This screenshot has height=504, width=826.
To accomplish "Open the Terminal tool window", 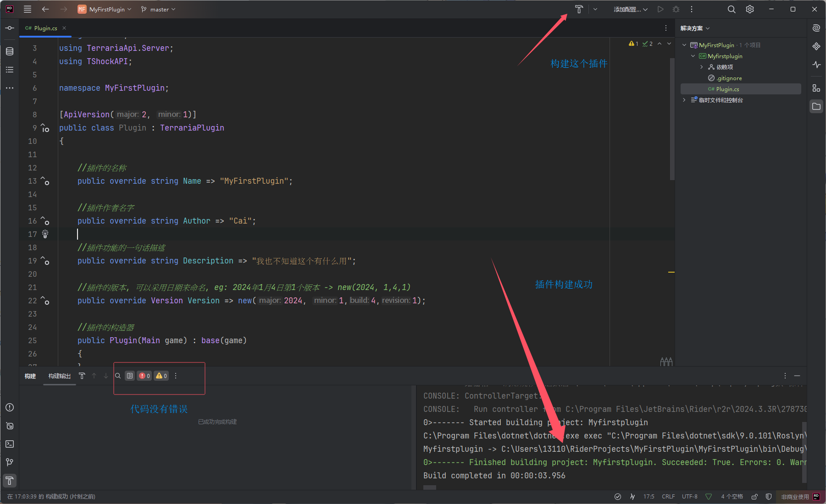I will pyautogui.click(x=10, y=444).
